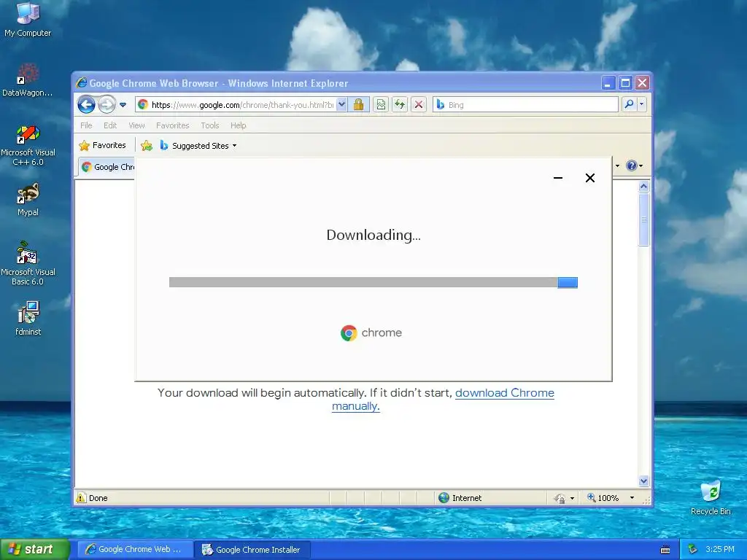Screen dimensions: 747x560
Task: Click the keyboard tray icon
Action: [665, 550]
